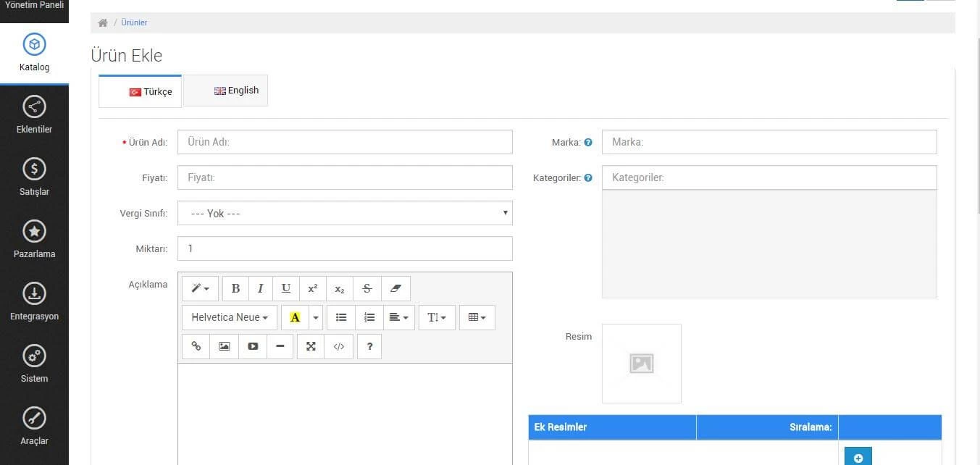Click the editor help question mark button
Image resolution: width=980 pixels, height=465 pixels.
[x=369, y=346]
